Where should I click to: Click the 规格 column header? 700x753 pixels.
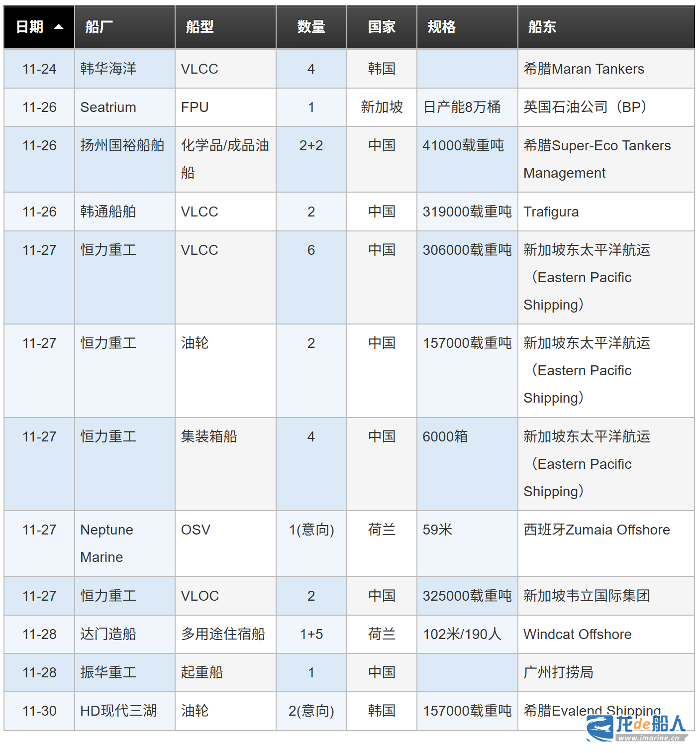(441, 27)
